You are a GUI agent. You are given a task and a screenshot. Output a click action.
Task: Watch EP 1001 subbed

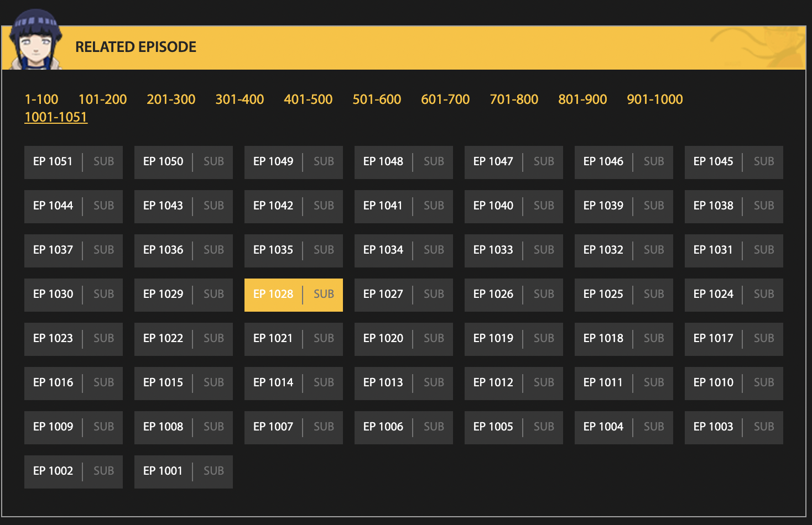pos(184,472)
